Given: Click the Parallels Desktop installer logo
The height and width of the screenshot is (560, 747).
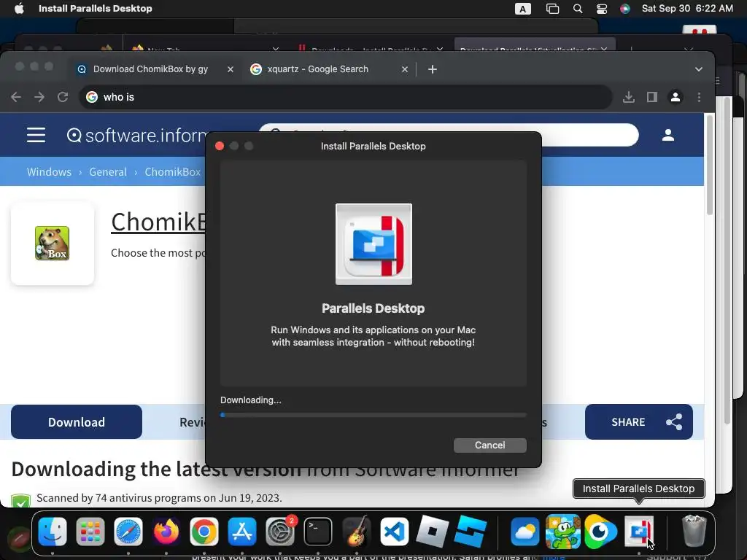Looking at the screenshot, I should [373, 244].
